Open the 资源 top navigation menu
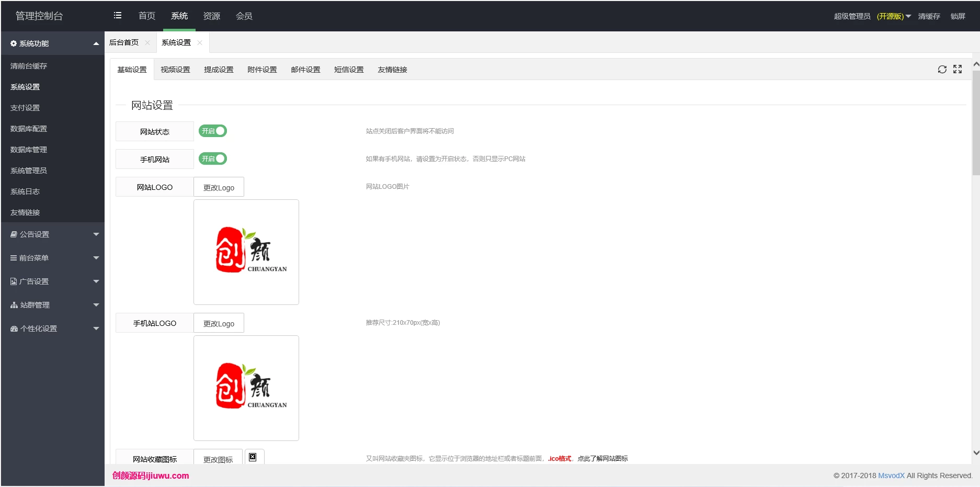This screenshot has width=980, height=487. click(212, 16)
